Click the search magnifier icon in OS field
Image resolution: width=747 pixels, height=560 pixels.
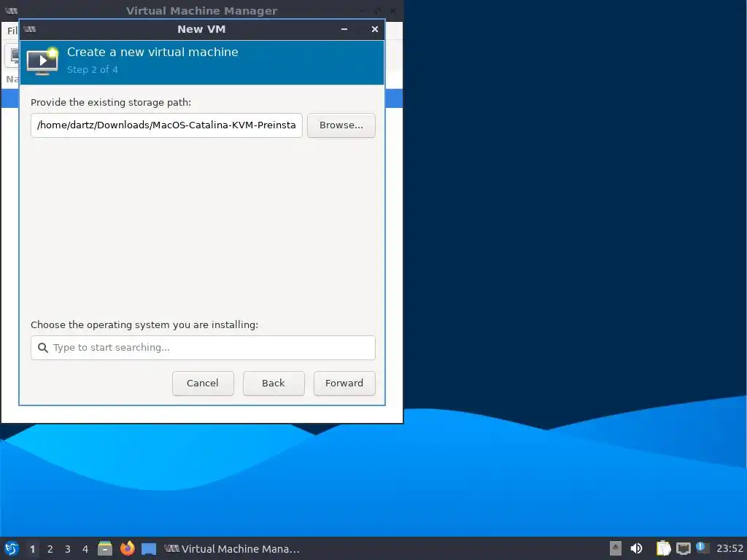pyautogui.click(x=43, y=348)
